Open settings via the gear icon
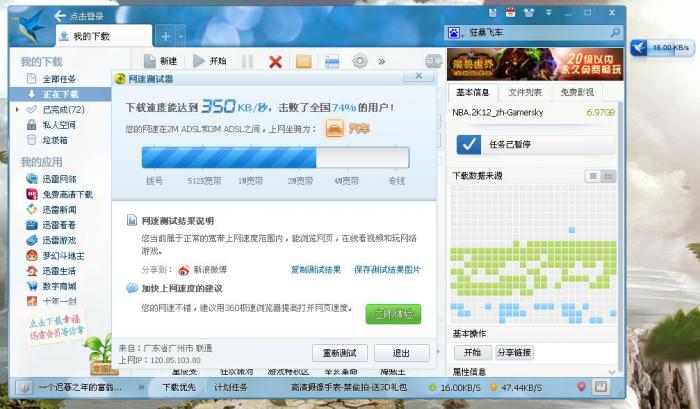Image resolution: width=700 pixels, height=409 pixels. click(x=360, y=61)
